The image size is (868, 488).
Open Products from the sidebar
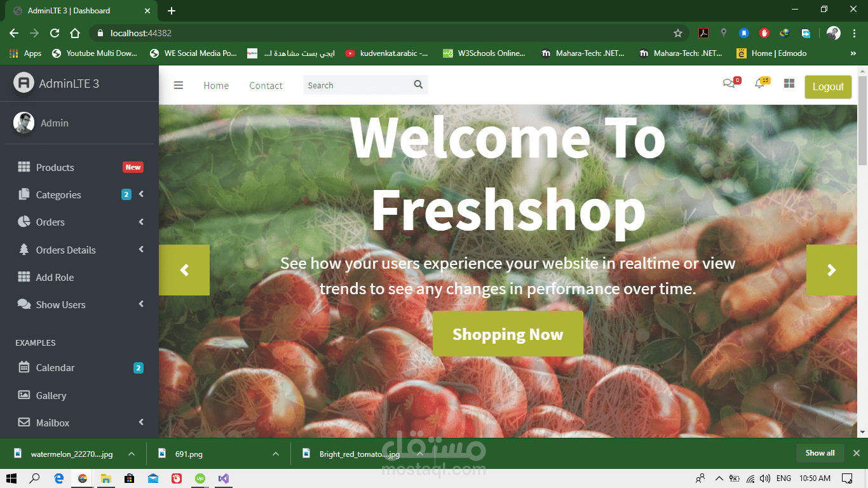pyautogui.click(x=80, y=167)
